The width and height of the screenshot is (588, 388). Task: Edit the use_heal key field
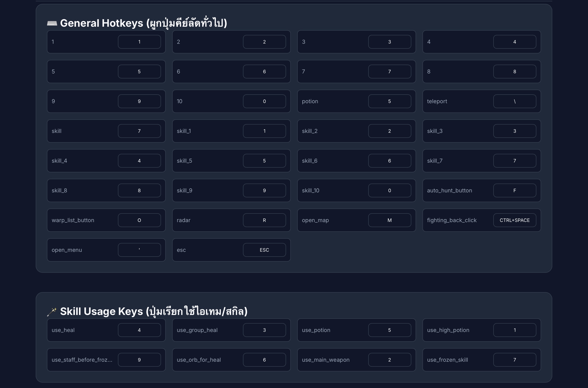click(139, 330)
